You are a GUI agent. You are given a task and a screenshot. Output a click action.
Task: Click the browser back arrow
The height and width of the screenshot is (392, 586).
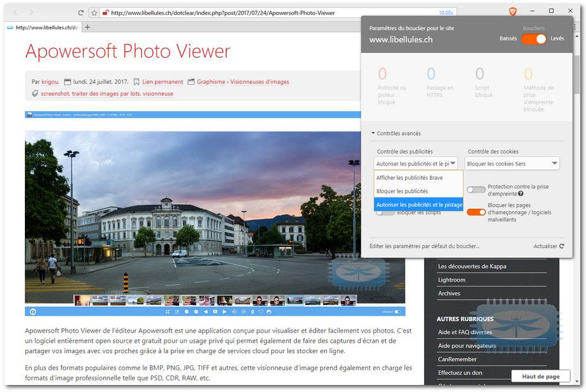click(x=15, y=13)
